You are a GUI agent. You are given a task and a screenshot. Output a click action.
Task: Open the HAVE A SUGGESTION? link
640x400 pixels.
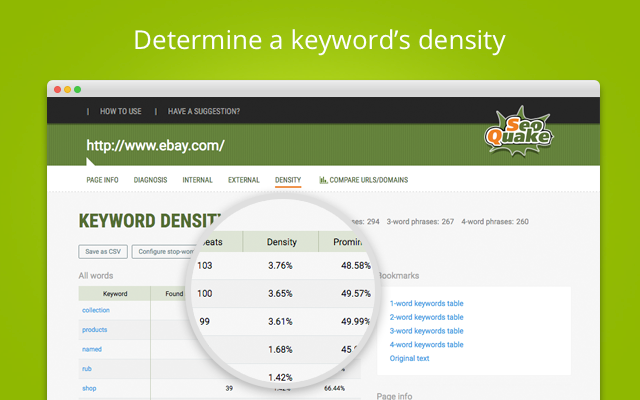pyautogui.click(x=204, y=111)
